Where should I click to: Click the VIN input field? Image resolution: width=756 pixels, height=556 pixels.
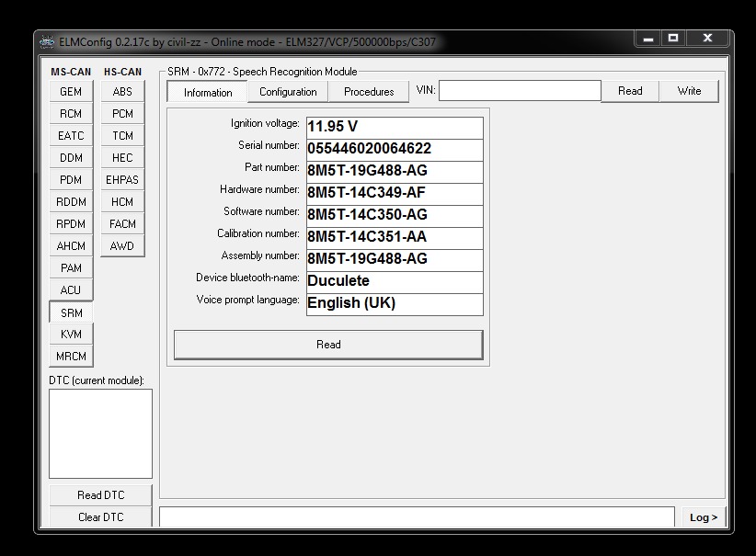click(x=520, y=91)
